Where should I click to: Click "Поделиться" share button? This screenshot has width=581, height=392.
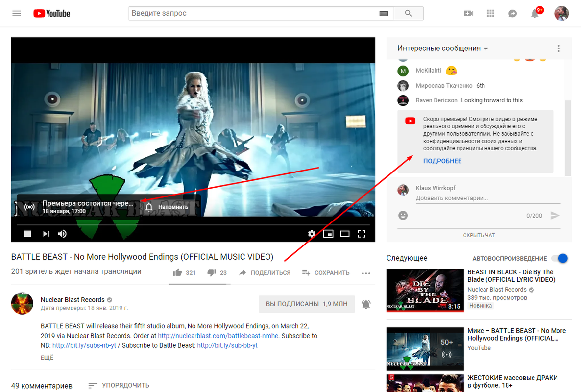pyautogui.click(x=265, y=273)
